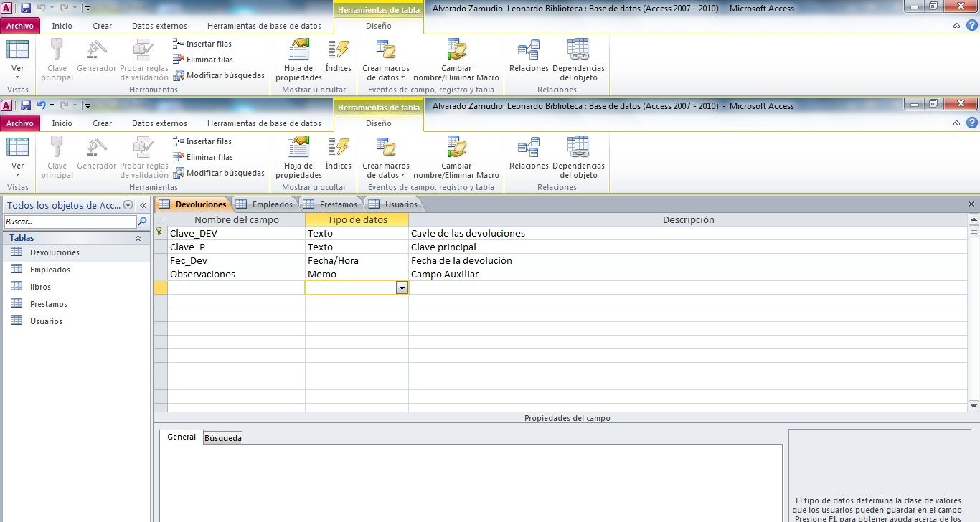Switch to the Usuarios document tab
Viewport: 980px width, 522px height.
click(x=393, y=204)
